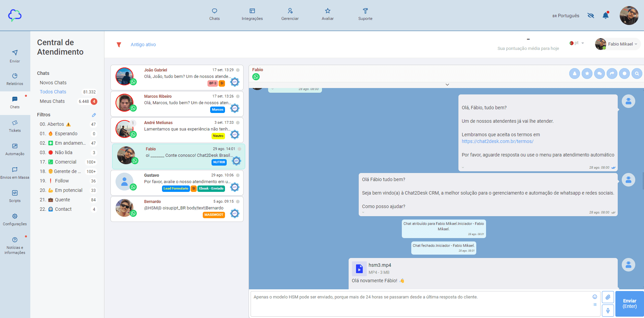
Task: Open the notifications bell
Action: (606, 16)
